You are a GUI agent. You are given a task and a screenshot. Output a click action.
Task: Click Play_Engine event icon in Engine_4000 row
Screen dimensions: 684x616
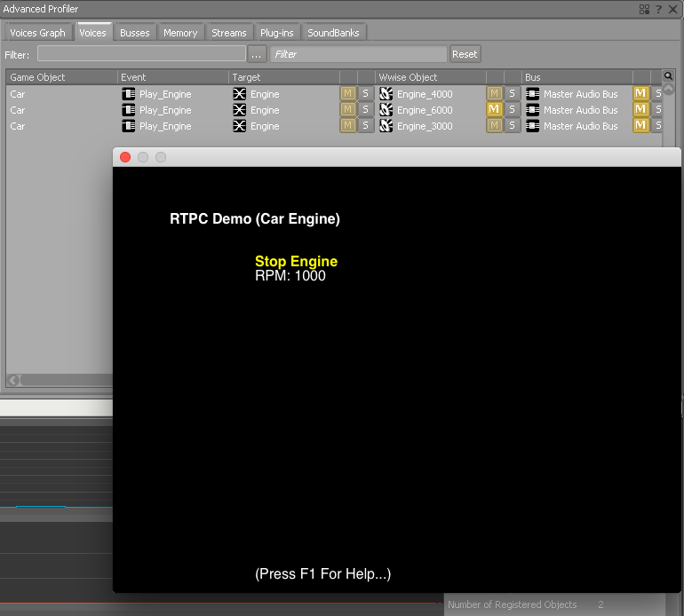(x=128, y=94)
